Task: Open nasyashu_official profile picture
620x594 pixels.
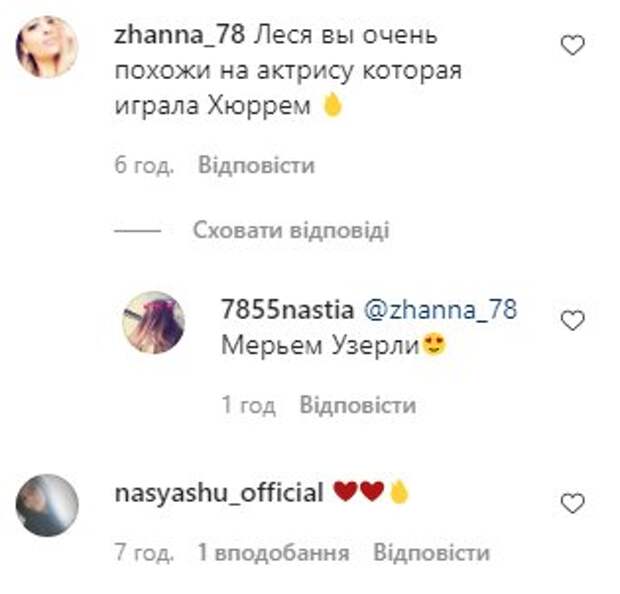Action: pos(47,505)
